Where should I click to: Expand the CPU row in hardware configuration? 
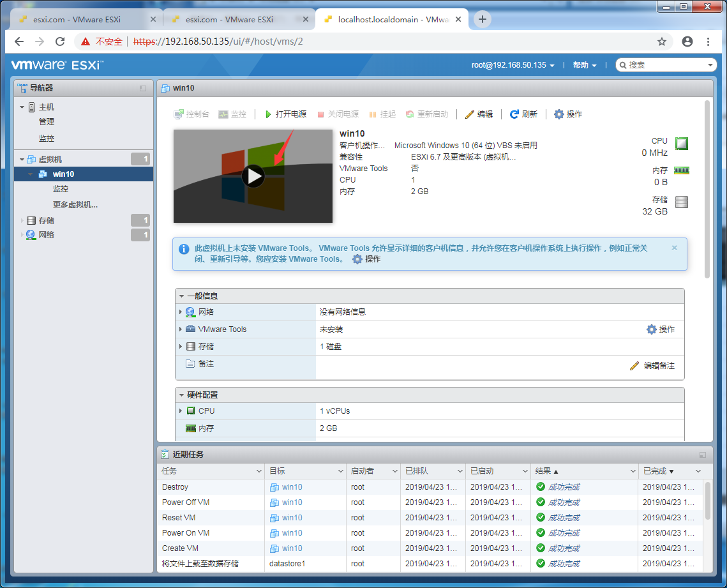181,411
